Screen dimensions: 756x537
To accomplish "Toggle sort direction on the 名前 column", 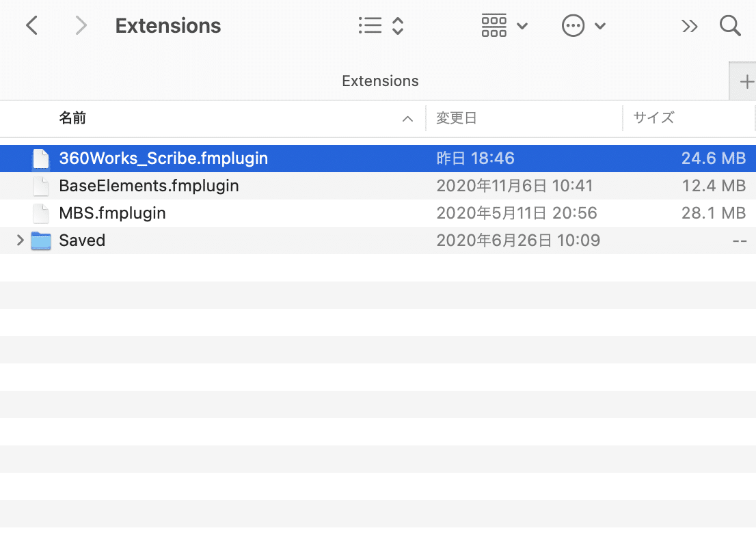I will point(408,118).
